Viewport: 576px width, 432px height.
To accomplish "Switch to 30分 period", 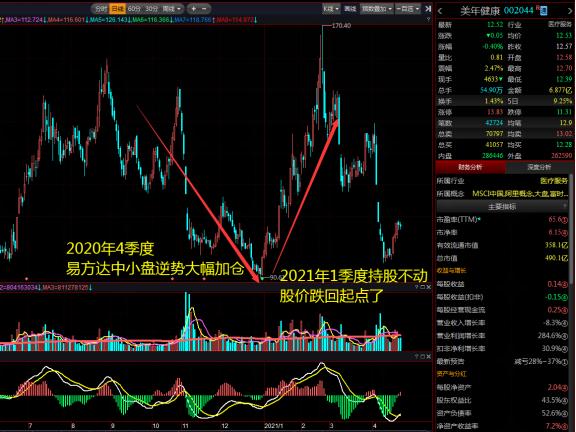I will tap(151, 8).
